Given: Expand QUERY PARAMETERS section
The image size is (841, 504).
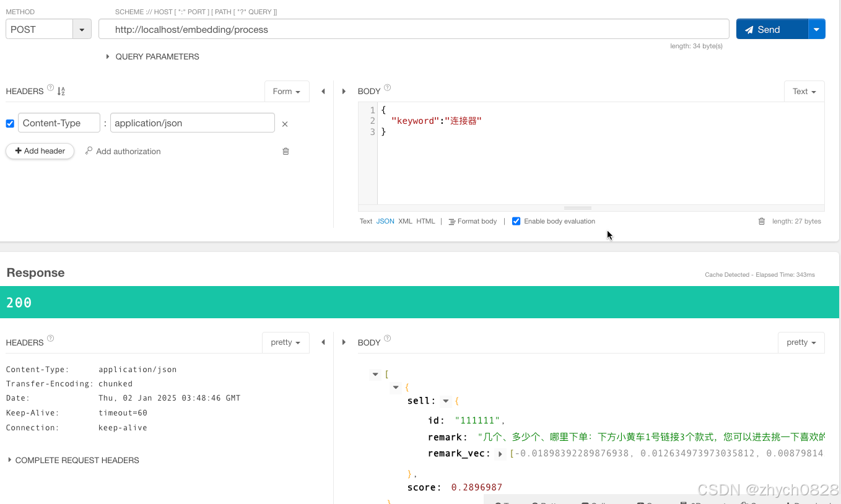Looking at the screenshot, I should (x=152, y=56).
